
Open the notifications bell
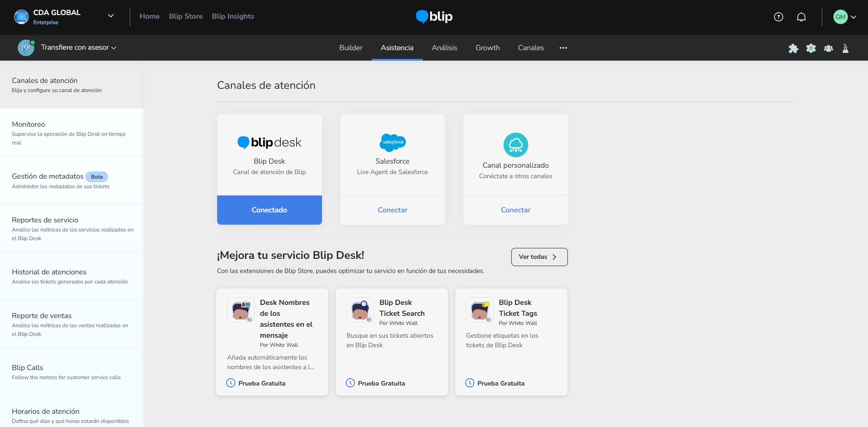coord(801,17)
